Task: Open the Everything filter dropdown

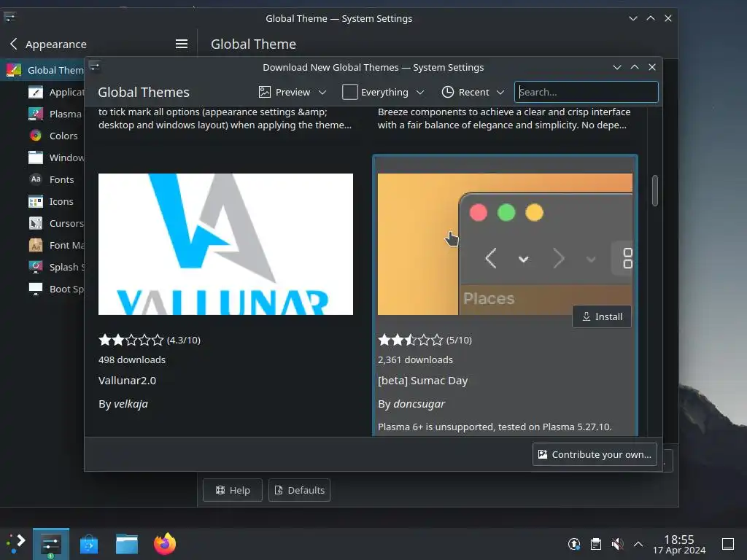Action: (384, 92)
